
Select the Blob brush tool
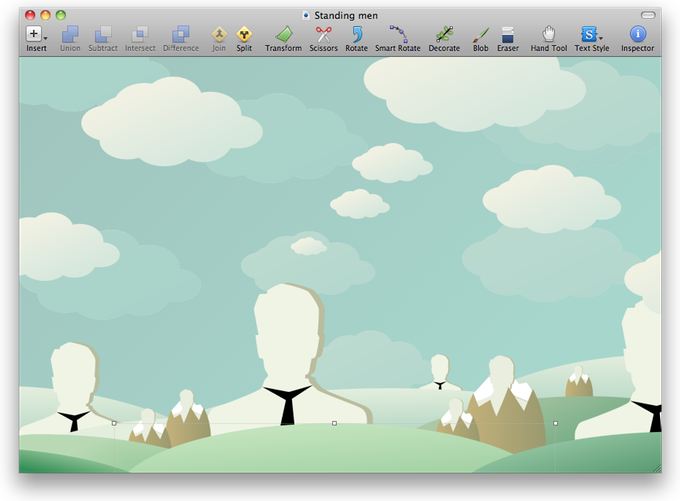tap(481, 39)
